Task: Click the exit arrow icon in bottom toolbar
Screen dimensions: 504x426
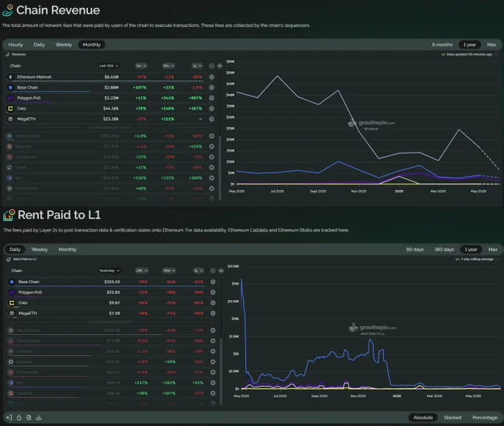Action: [x=9, y=417]
